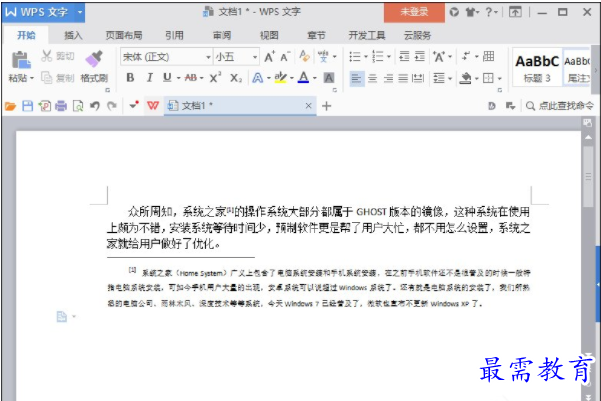The image size is (601, 401).
Task: Open line spacing options
Action: pyautogui.click(x=439, y=78)
